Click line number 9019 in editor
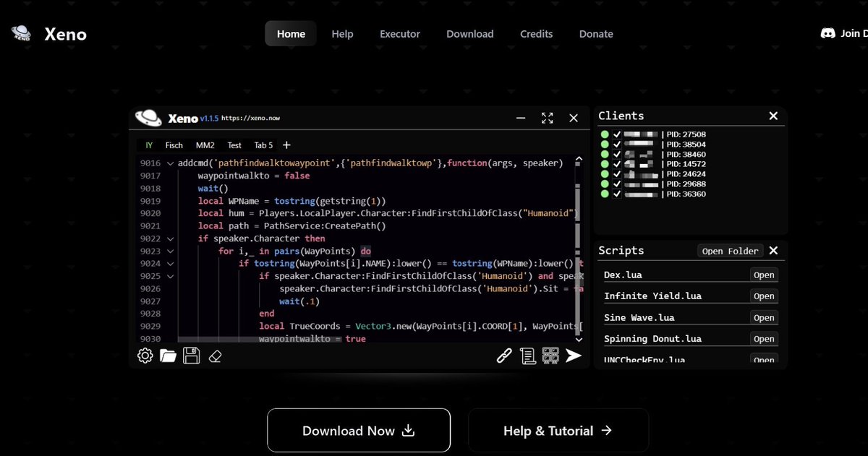Image resolution: width=868 pixels, height=456 pixels. (150, 201)
